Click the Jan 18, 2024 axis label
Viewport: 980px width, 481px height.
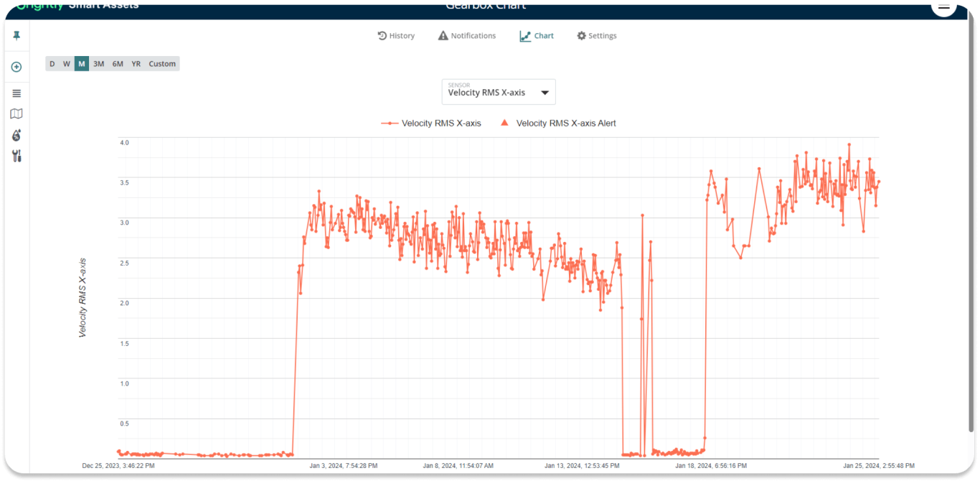711,466
